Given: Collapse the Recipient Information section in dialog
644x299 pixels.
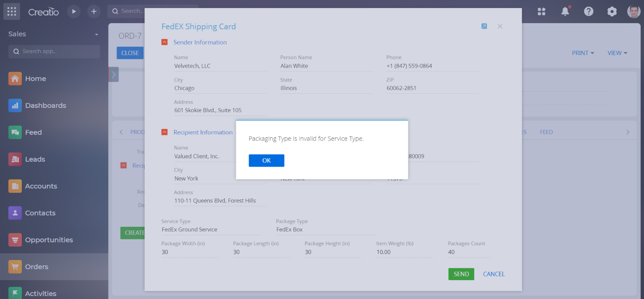Looking at the screenshot, I should point(164,132).
